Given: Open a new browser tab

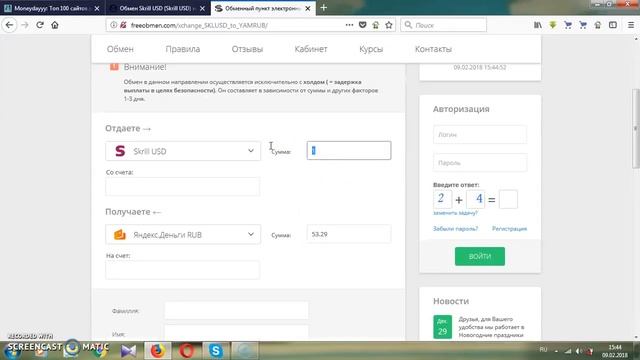Looking at the screenshot, I should tap(324, 8).
